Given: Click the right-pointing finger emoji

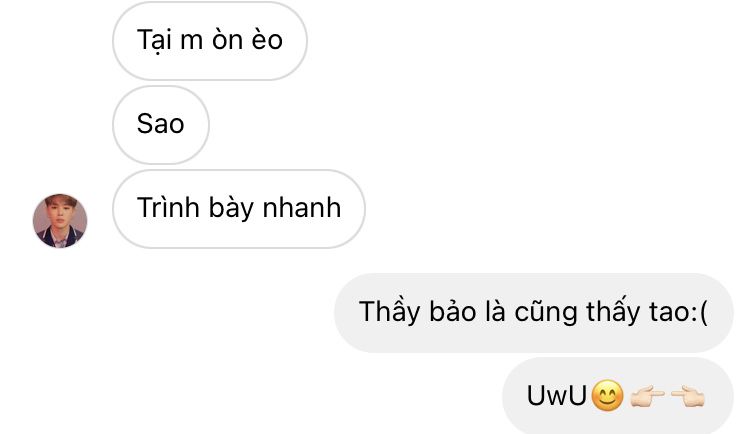Looking at the screenshot, I should (x=648, y=396).
